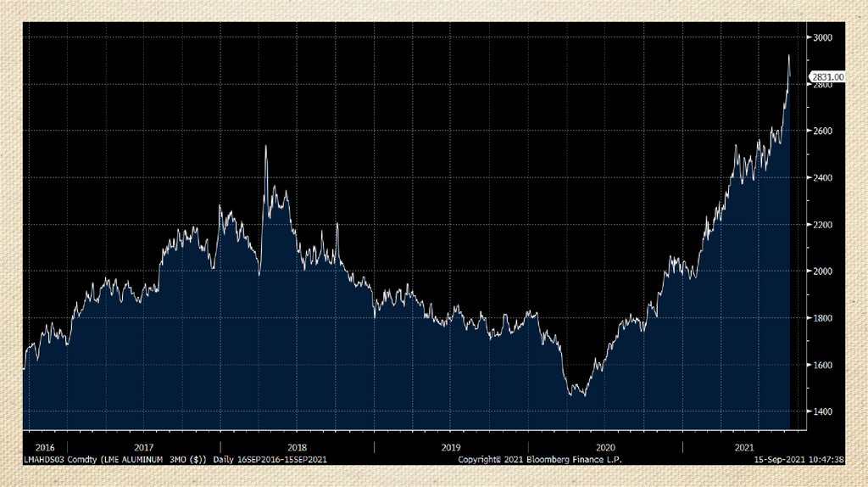The width and height of the screenshot is (868, 487).
Task: Click the 2200 y-axis value
Action: pos(822,225)
